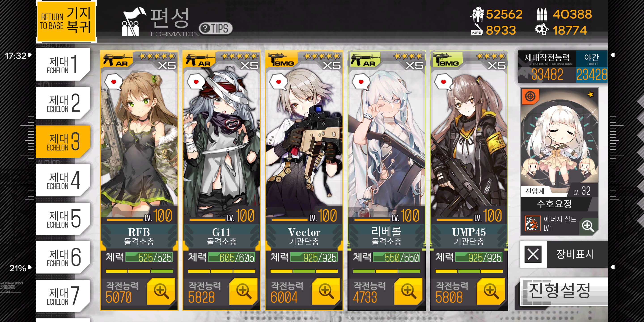Click the fairy targeting crosshair icon
The width and height of the screenshot is (644, 322).
pos(530,96)
